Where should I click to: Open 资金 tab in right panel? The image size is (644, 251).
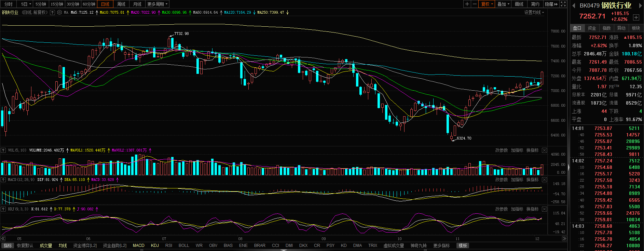(592, 28)
